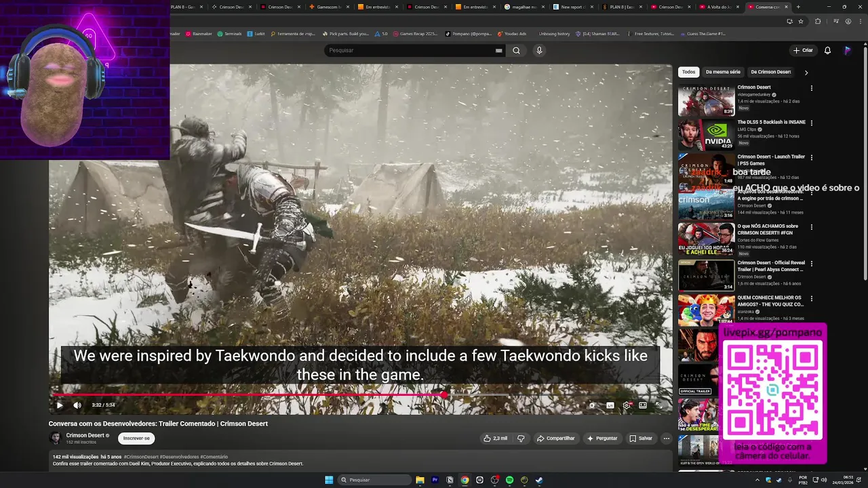Mute the video with the speaker icon
Screen dimensions: 868x488
coord(77,405)
